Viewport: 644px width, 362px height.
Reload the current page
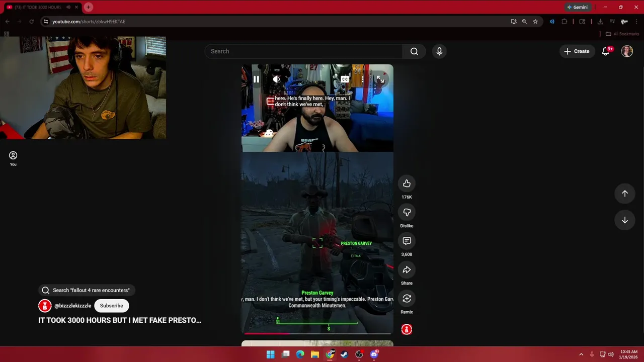(x=31, y=22)
